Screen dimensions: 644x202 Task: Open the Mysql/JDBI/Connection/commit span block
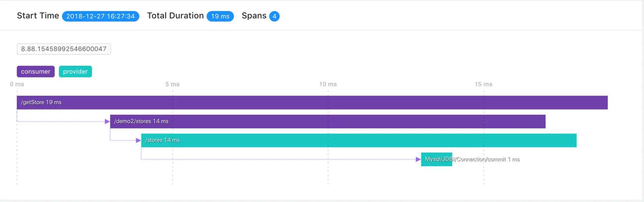(x=437, y=159)
